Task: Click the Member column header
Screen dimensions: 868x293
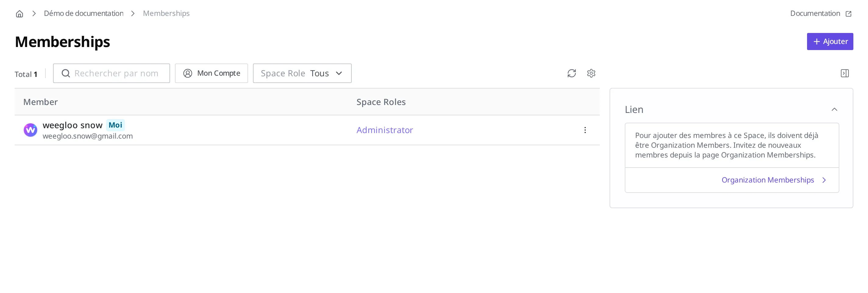Action: coord(41,102)
